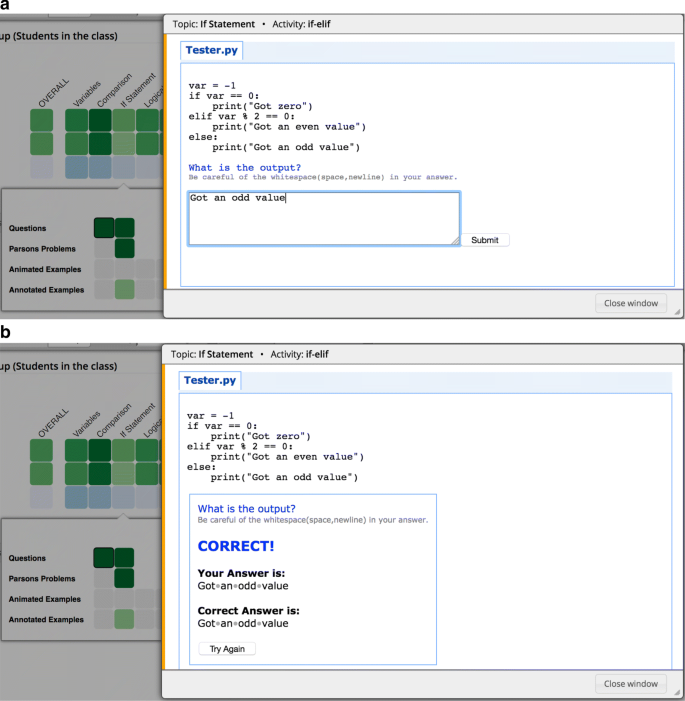685x701 pixels.
Task: Click OVERALL top-row cell in panel b
Action: [41, 450]
